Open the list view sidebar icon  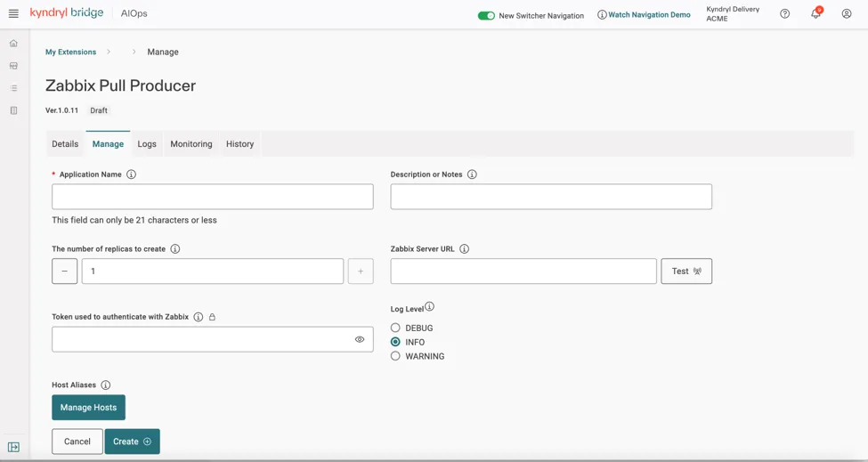pyautogui.click(x=14, y=88)
